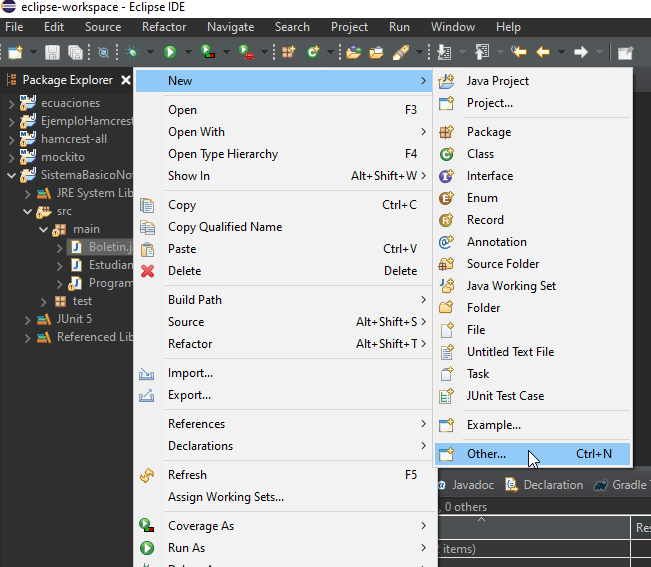The height and width of the screenshot is (567, 651).
Task: Select Referenced Libraries tree node
Action: pos(85,337)
